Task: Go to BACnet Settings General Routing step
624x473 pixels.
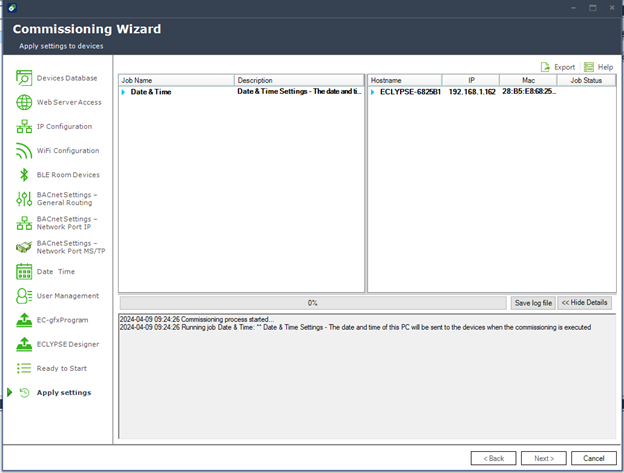Action: (66, 199)
